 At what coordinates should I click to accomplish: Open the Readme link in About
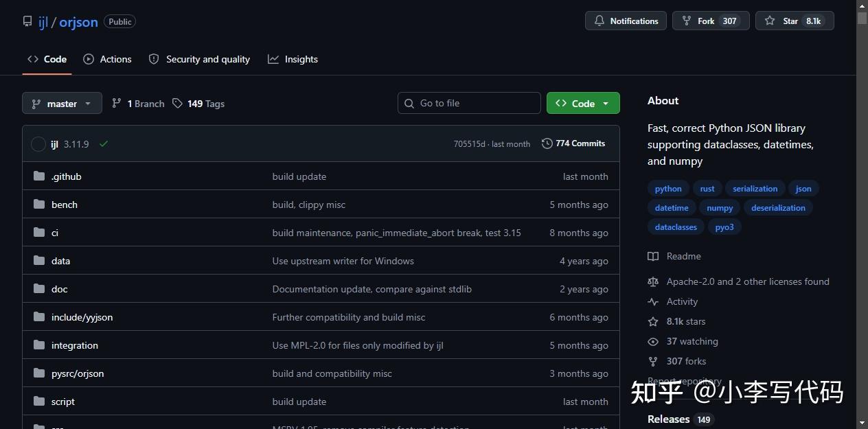(674, 256)
